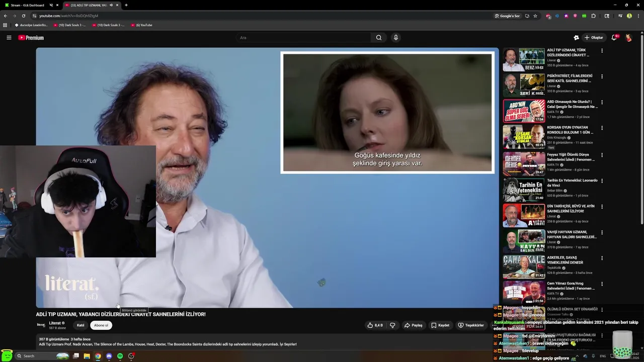Open options for DİN TARİHÇİSİ, BÜYÜ VE AYİN video
Screen dimensions: 644x362
pos(602,207)
